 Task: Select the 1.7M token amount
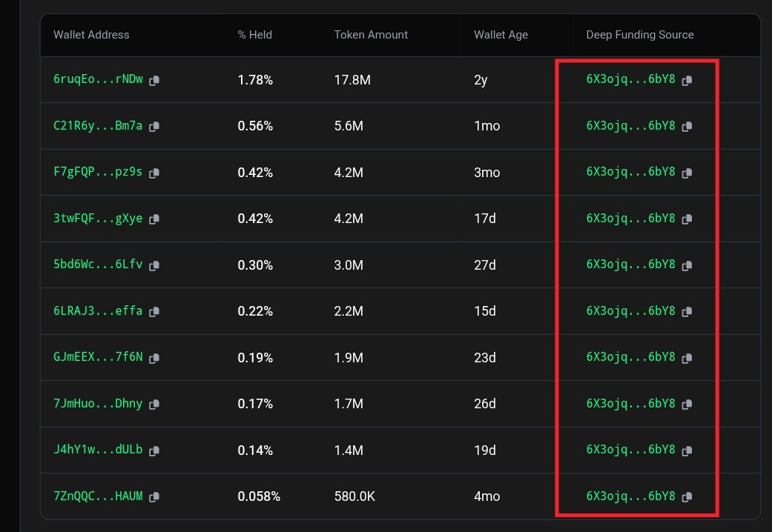click(349, 404)
